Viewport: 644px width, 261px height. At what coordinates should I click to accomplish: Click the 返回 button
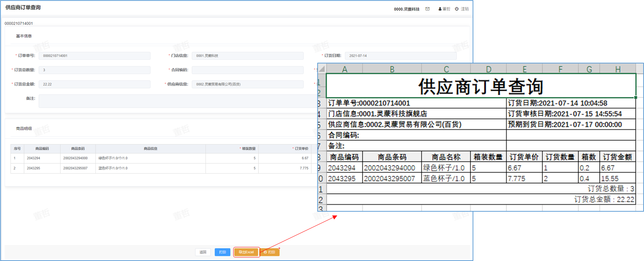(203, 252)
